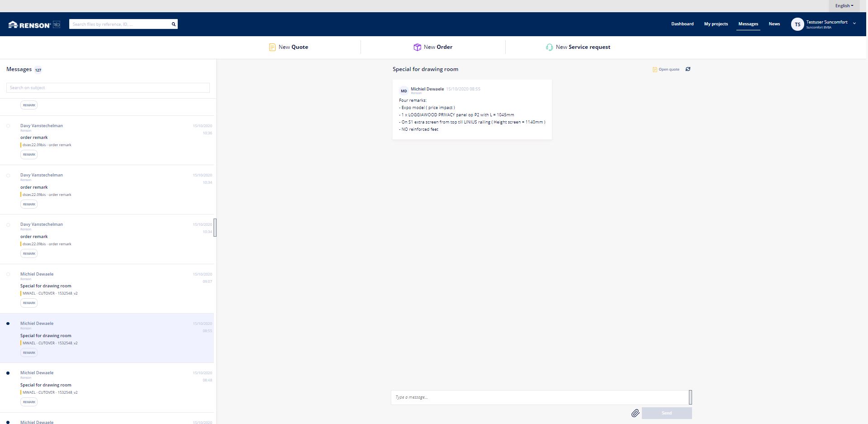Expand the Testuser Suncomfort account menu
The height and width of the screenshot is (424, 868).
pyautogui.click(x=854, y=24)
